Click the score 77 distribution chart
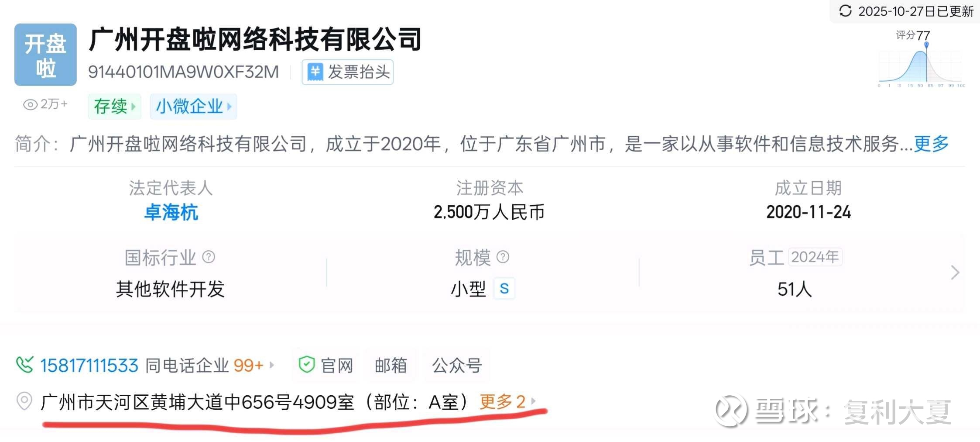The image size is (980, 442). [922, 66]
